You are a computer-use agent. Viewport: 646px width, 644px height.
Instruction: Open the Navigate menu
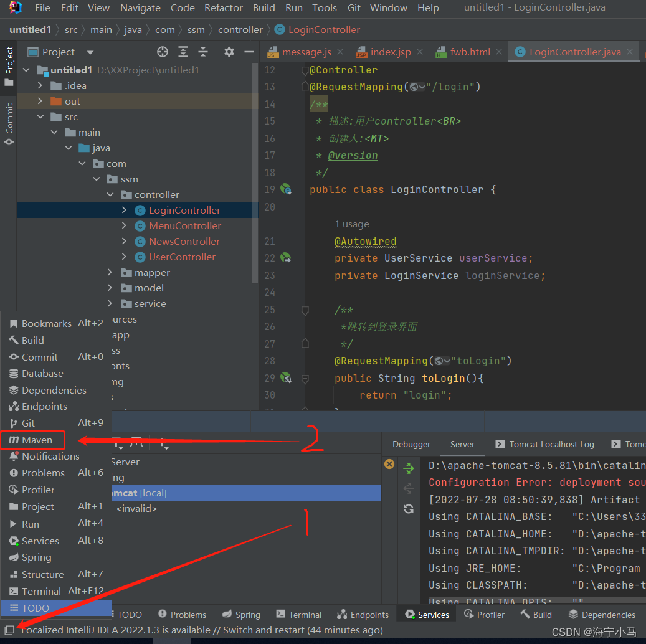click(x=140, y=8)
